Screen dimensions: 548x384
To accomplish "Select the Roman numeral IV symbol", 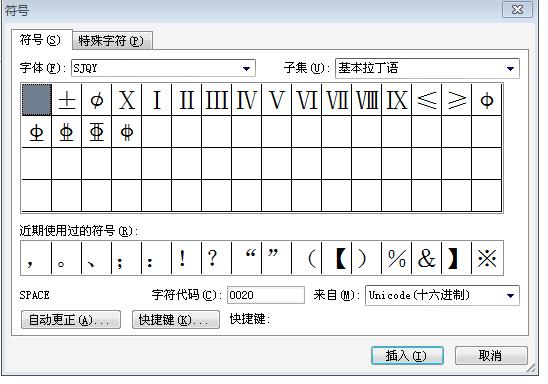I will coord(247,100).
